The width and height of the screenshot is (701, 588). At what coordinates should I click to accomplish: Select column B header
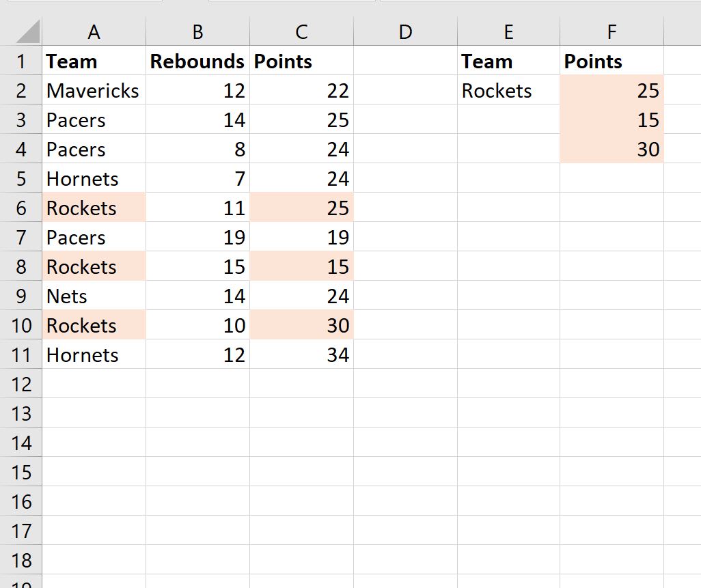(197, 32)
